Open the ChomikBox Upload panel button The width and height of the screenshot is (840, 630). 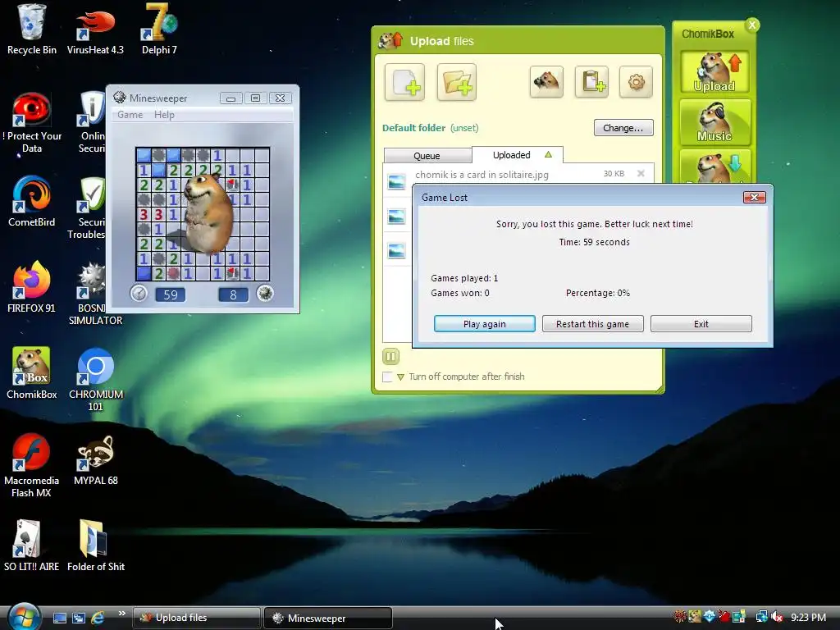(714, 72)
